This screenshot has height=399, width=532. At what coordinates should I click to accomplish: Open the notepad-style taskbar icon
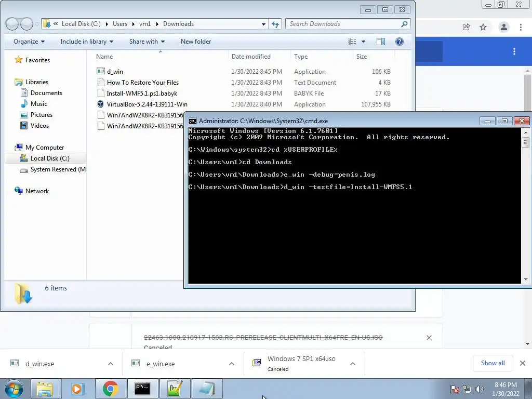coord(207,389)
